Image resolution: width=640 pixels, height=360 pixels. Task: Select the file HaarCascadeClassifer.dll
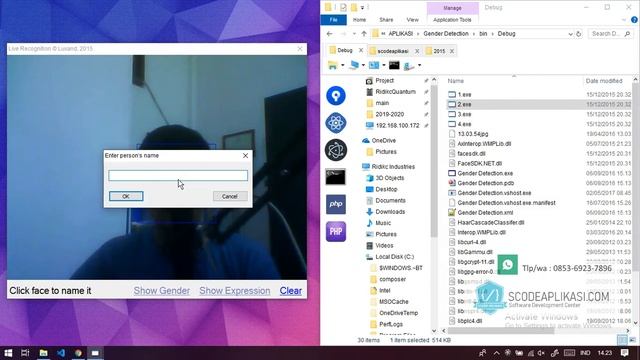tap(491, 222)
